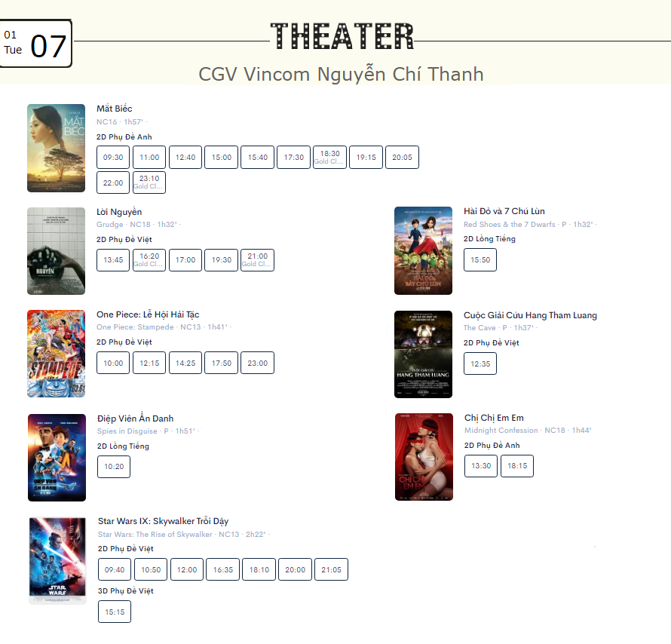The width and height of the screenshot is (671, 644).
Task: Open the Chị Chị Em Em poster
Action: tap(424, 457)
